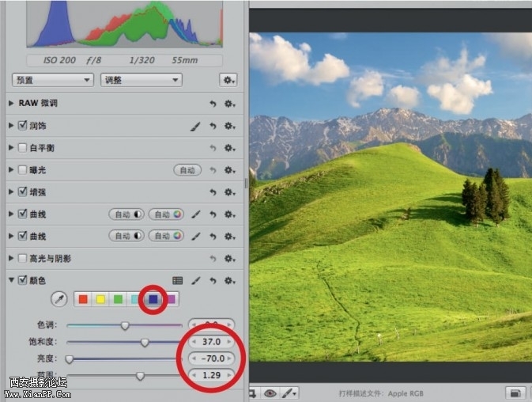Click the brush icon in the bottom toolbar
The height and width of the screenshot is (402, 532).
[x=289, y=393]
